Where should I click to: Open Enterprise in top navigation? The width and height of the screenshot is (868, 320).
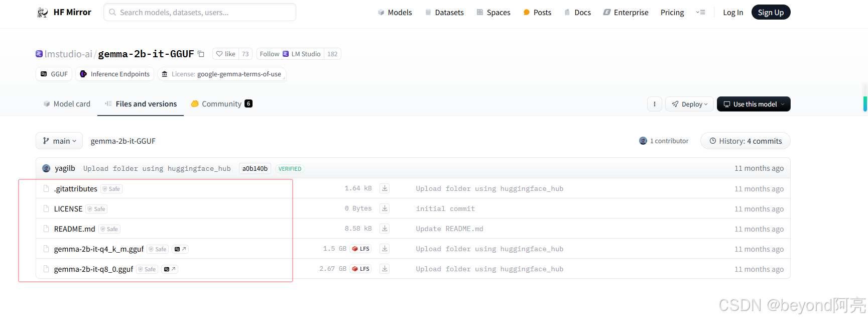(626, 13)
